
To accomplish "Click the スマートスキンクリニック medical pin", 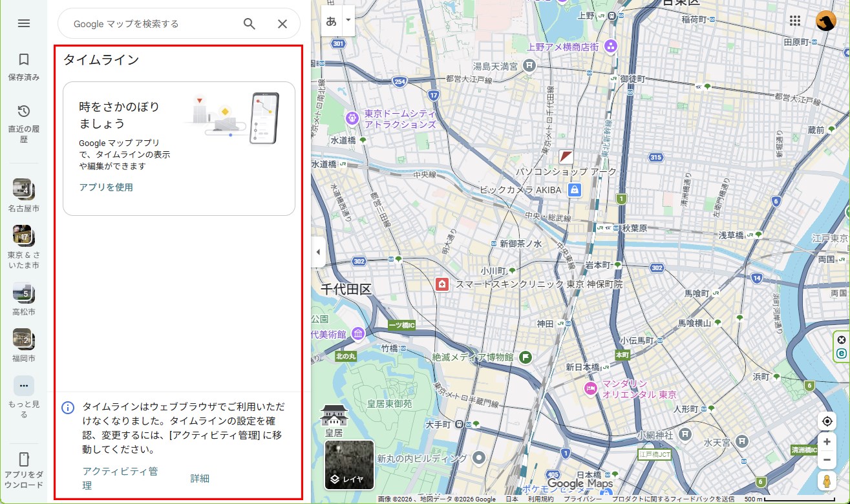I will pyautogui.click(x=442, y=284).
